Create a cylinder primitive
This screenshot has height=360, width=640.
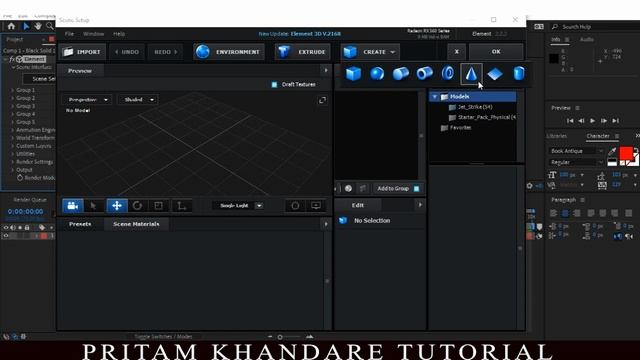pyautogui.click(x=400, y=74)
